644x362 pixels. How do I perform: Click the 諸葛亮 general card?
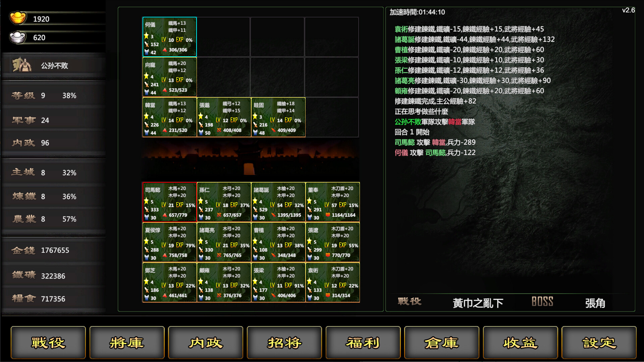[x=224, y=242]
